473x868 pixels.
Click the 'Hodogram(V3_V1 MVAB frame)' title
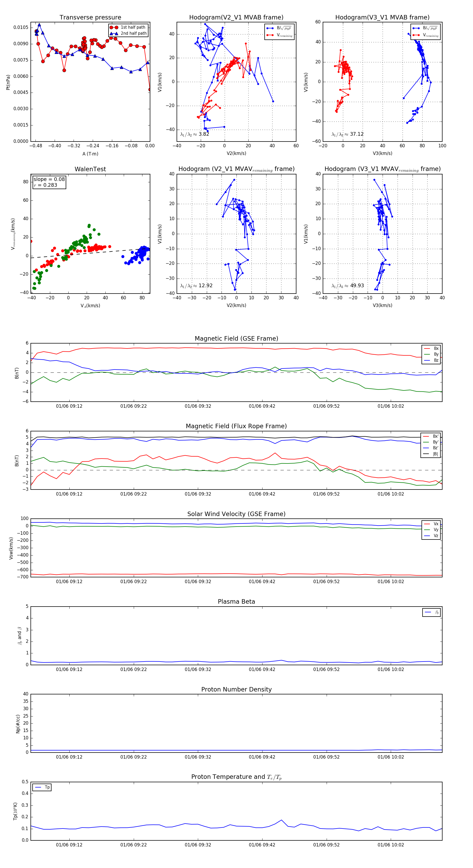382,17
